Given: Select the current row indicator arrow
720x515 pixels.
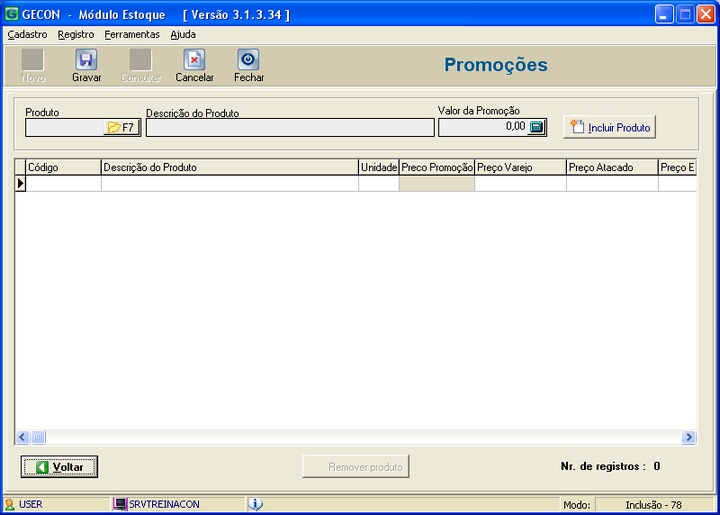Looking at the screenshot, I should coord(20,184).
